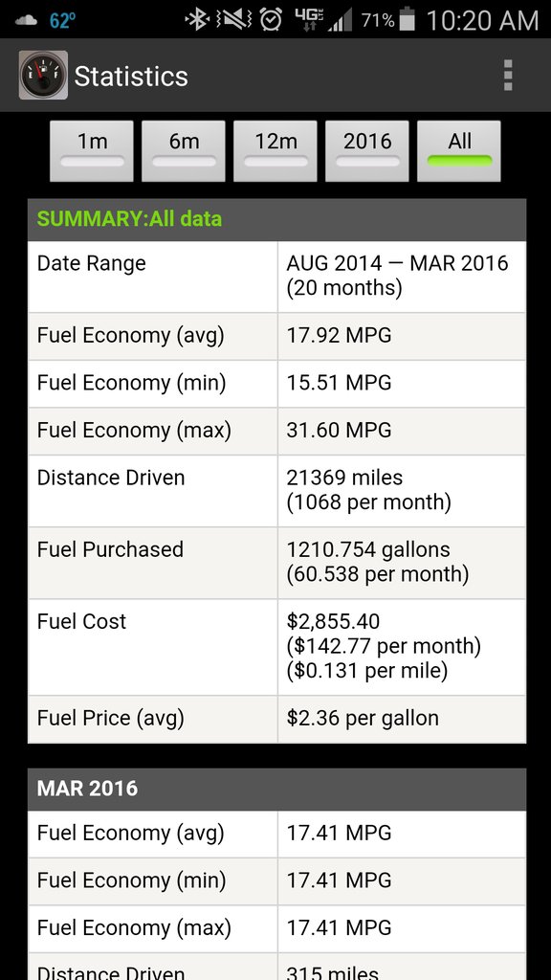The height and width of the screenshot is (980, 551).
Task: Tap the Date Range row
Action: (x=276, y=277)
